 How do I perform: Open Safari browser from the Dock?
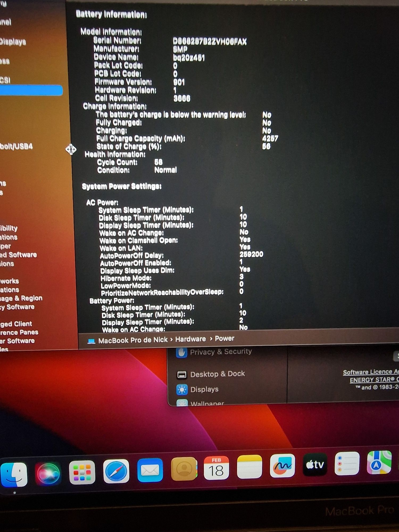pyautogui.click(x=116, y=471)
